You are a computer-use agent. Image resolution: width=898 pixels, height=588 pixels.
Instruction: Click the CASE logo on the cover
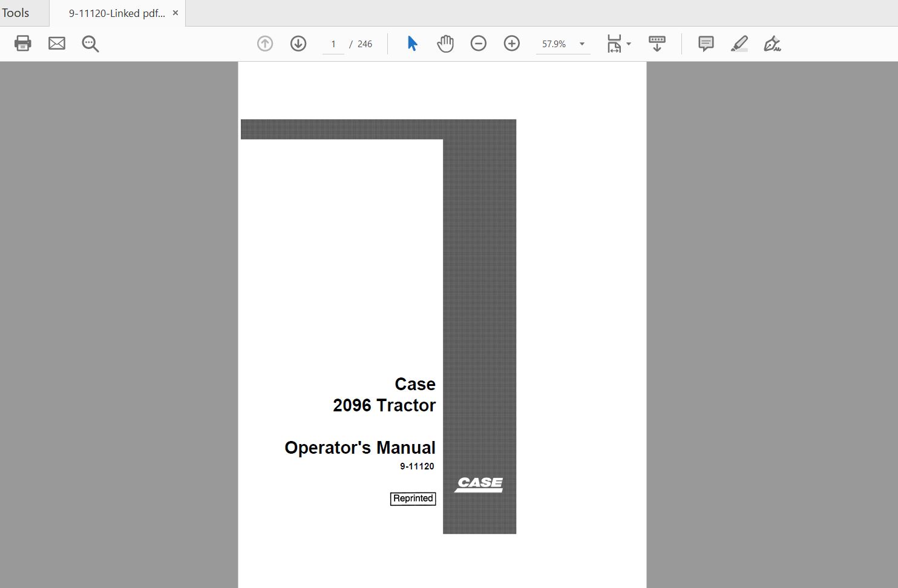(479, 484)
